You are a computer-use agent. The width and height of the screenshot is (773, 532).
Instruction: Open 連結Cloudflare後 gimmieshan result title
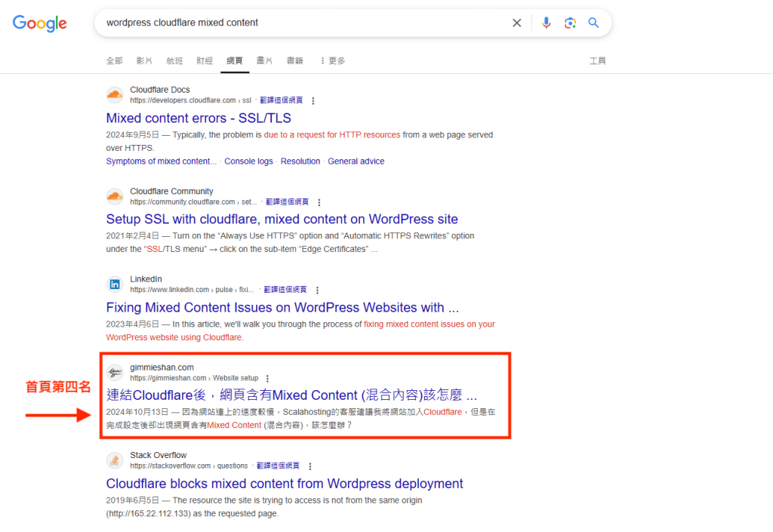[x=291, y=395]
